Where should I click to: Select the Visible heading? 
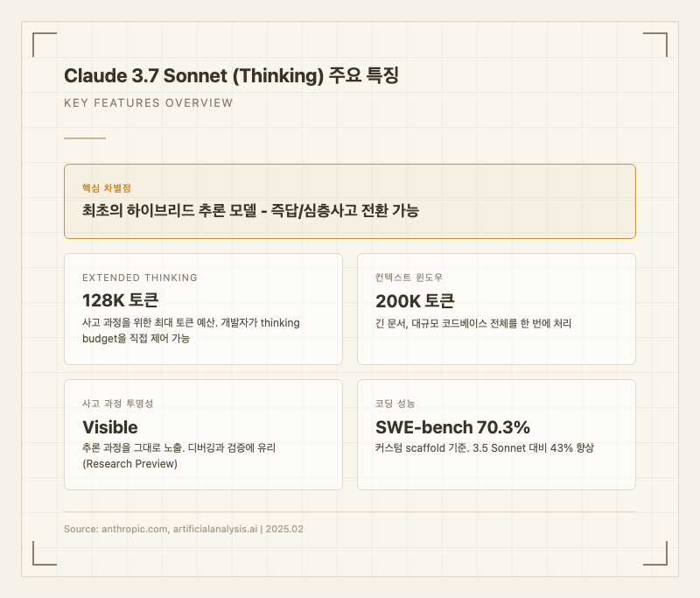tap(110, 427)
